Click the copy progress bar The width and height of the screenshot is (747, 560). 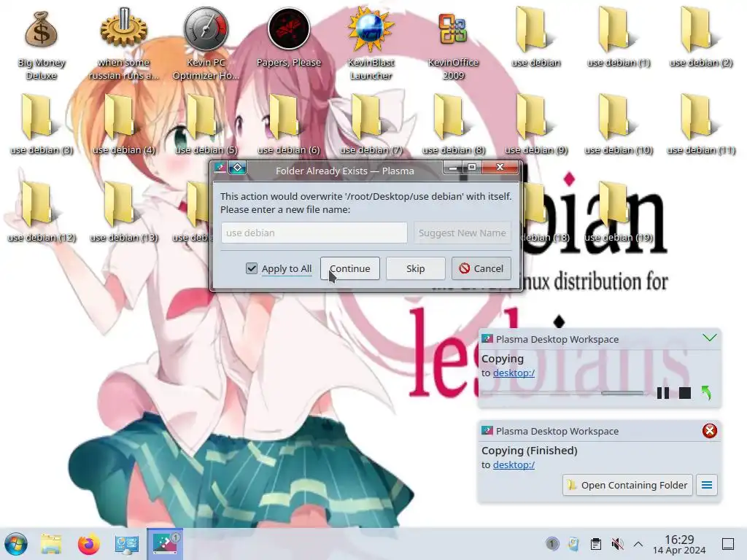pos(562,393)
